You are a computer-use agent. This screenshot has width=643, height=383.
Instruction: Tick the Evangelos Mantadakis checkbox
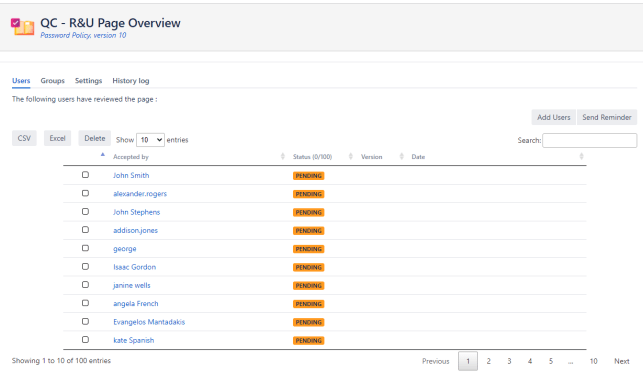pyautogui.click(x=85, y=321)
